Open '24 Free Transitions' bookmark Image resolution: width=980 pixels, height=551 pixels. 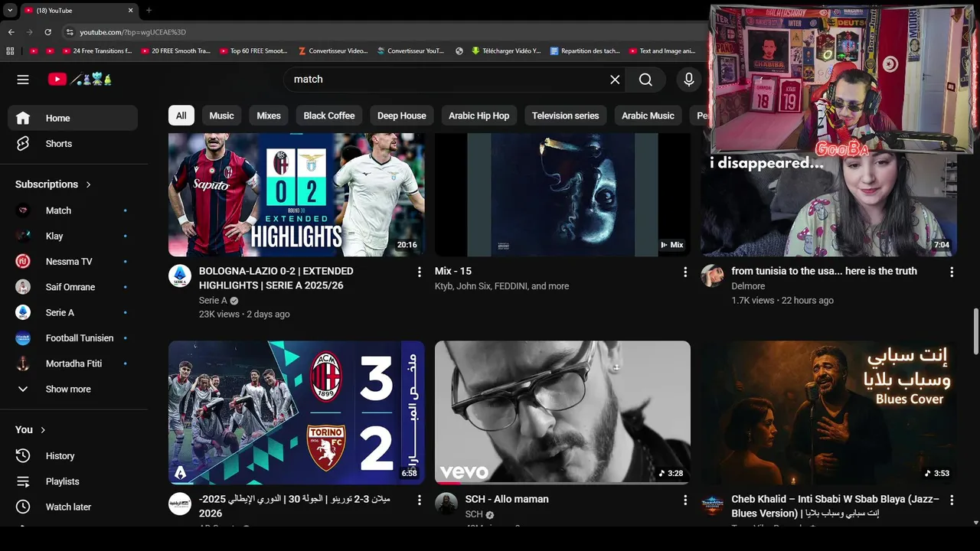click(x=97, y=51)
